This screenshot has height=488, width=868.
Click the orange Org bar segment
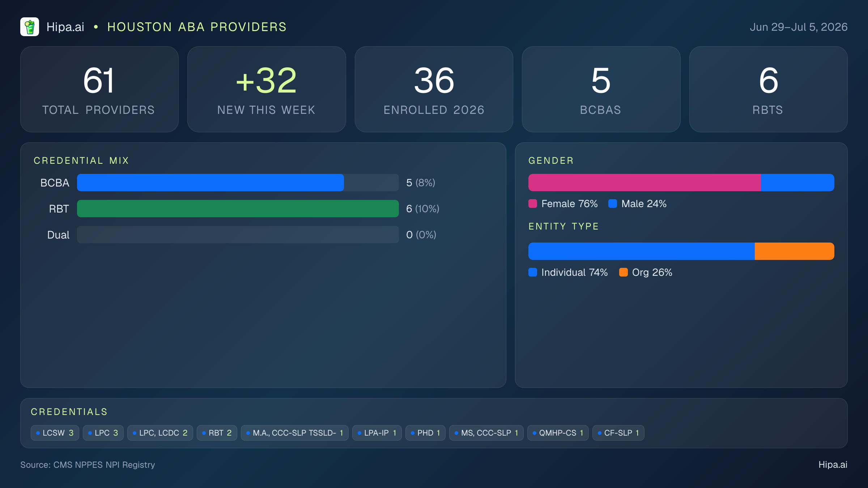[795, 251]
